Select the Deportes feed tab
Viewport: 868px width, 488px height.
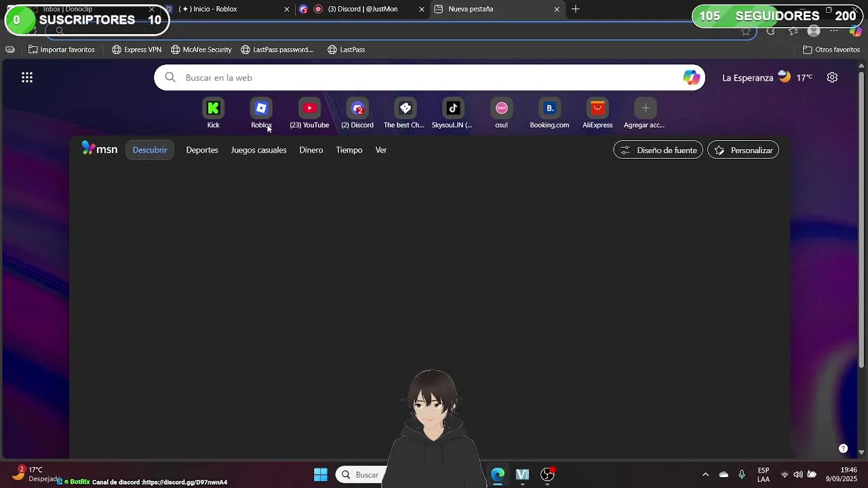pos(202,150)
